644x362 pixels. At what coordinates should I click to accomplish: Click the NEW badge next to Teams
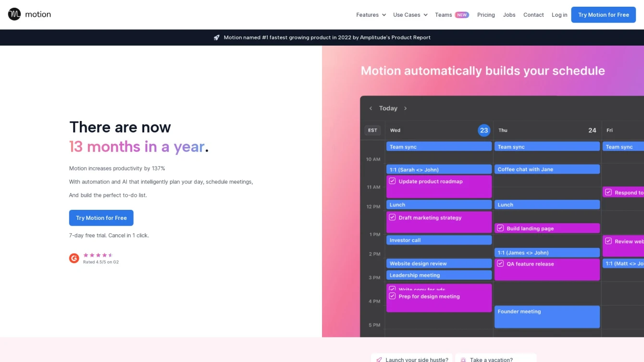(x=462, y=15)
